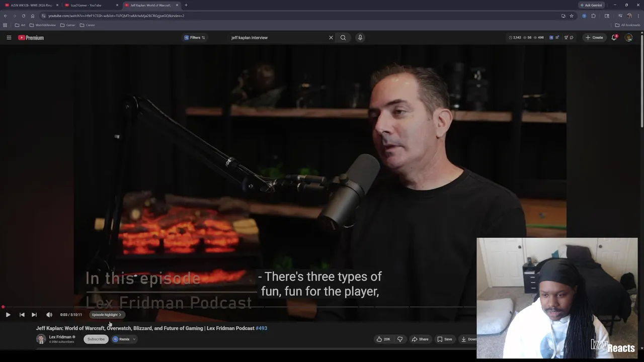Open the Chrome three-dot menu
Screen dimensions: 644x362
pyautogui.click(x=638, y=16)
